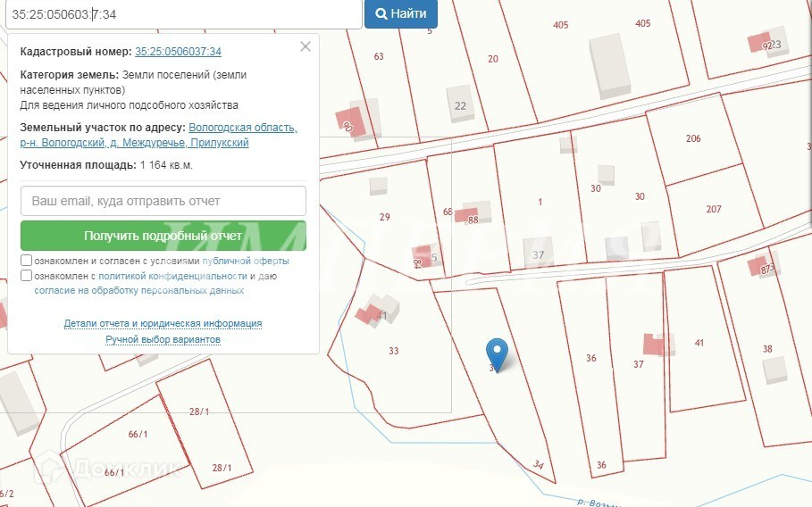
Task: Check the политикой конфиденциальности consent checkbox
Action: point(27,276)
